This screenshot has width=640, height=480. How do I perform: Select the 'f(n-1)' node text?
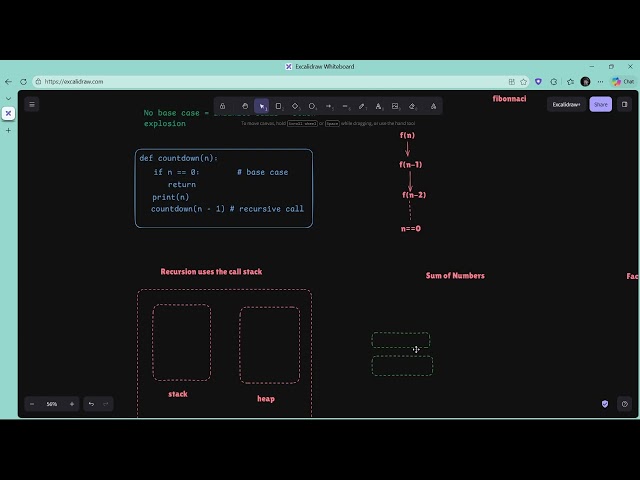coord(411,164)
